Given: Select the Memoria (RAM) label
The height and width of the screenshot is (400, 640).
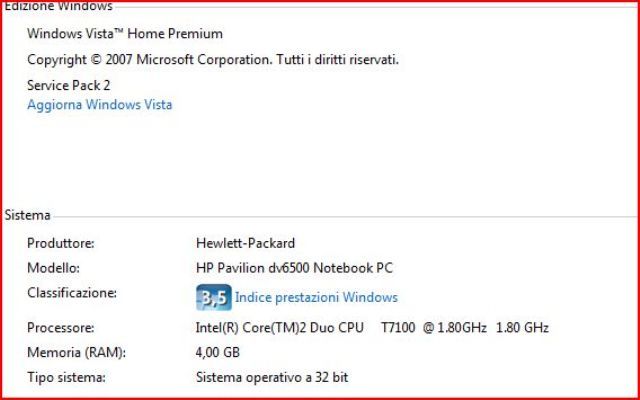Looking at the screenshot, I should coord(70,352).
